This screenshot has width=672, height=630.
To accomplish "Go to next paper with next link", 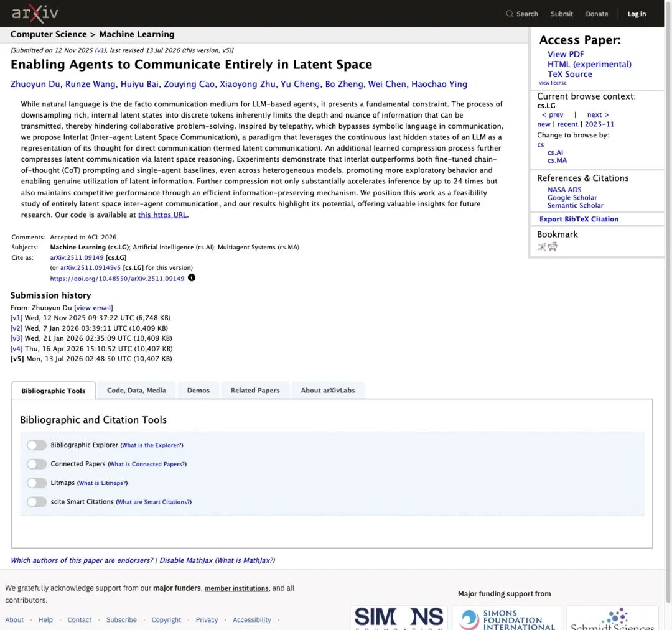I will (x=598, y=114).
